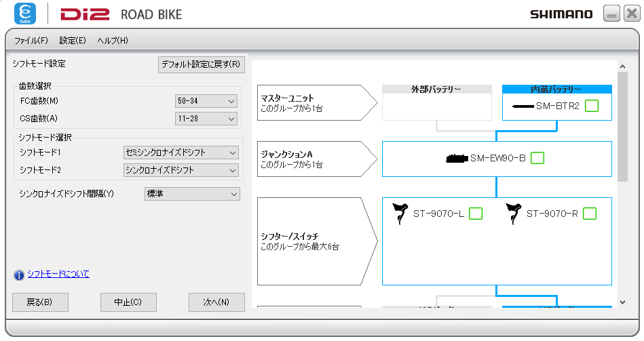This screenshot has width=644, height=341.
Task: Open the CS歯数 dropdown showing 11-28
Action: (x=206, y=119)
